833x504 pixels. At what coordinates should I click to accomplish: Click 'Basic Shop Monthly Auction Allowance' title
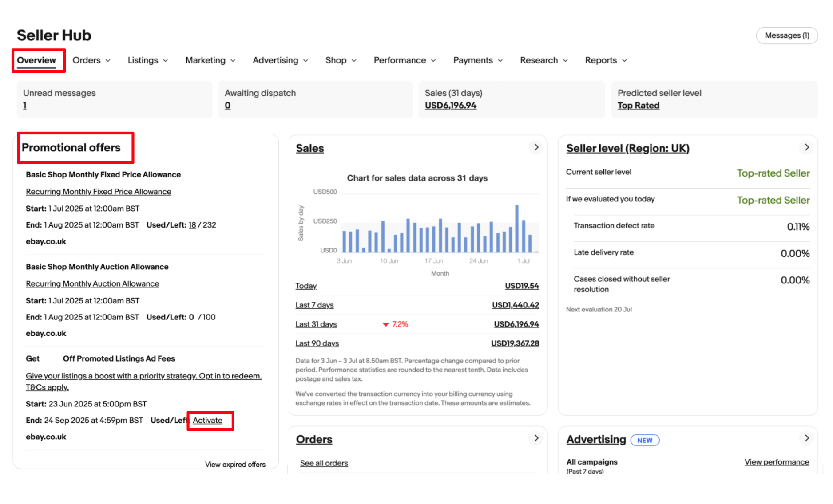pos(97,267)
